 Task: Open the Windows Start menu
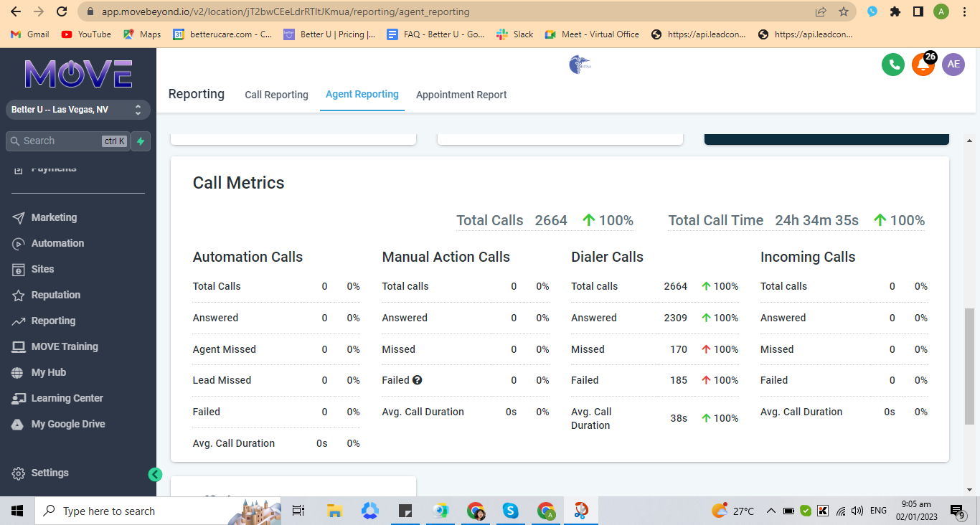(17, 511)
